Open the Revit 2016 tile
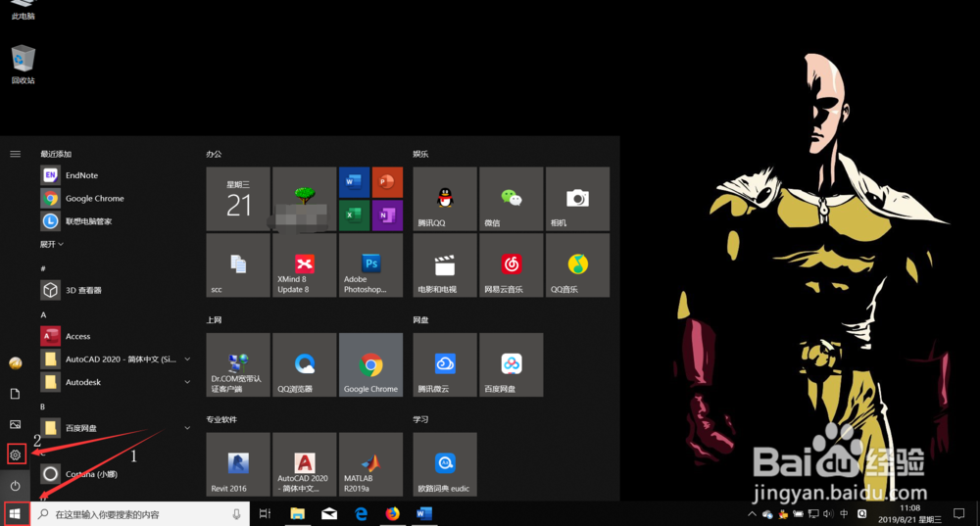 point(238,464)
